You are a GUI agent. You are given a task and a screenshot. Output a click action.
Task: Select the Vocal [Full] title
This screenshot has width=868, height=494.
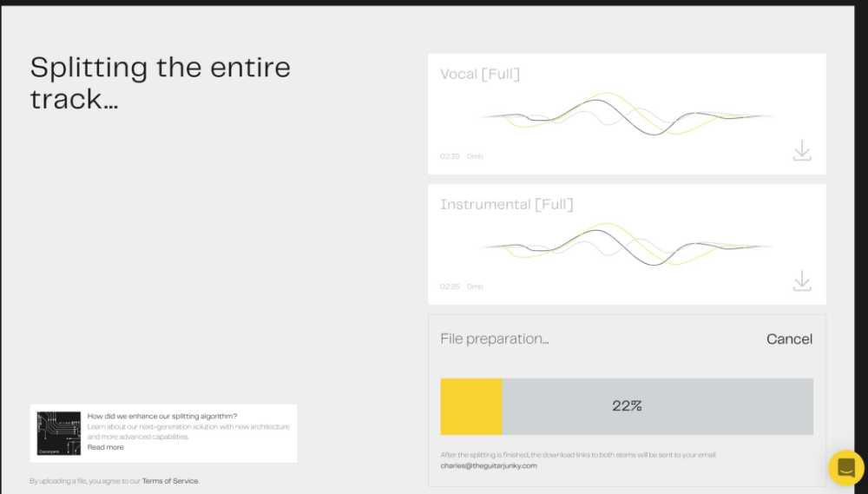[480, 75]
